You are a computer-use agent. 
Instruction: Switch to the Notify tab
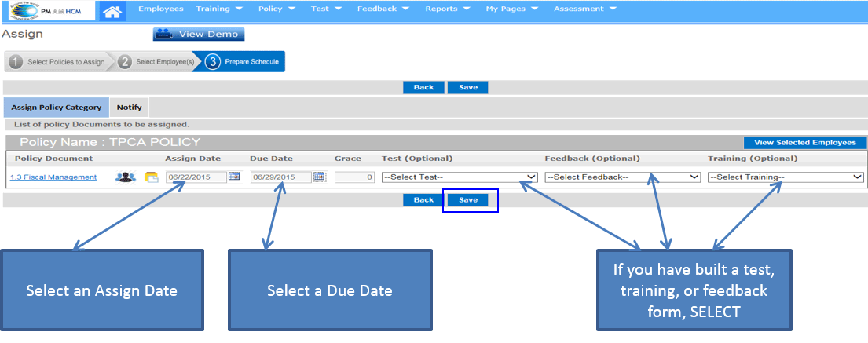click(129, 108)
